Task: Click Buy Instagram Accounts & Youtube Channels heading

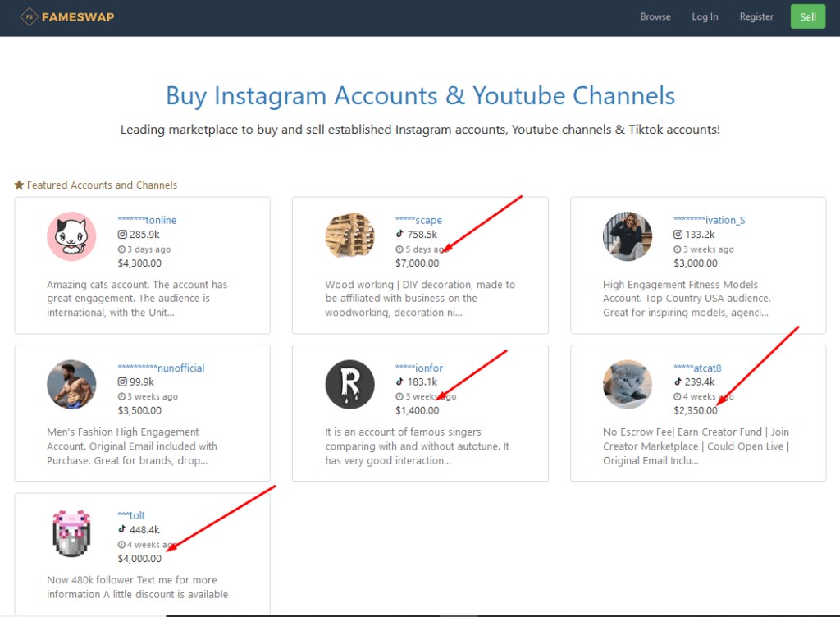Action: click(x=420, y=96)
